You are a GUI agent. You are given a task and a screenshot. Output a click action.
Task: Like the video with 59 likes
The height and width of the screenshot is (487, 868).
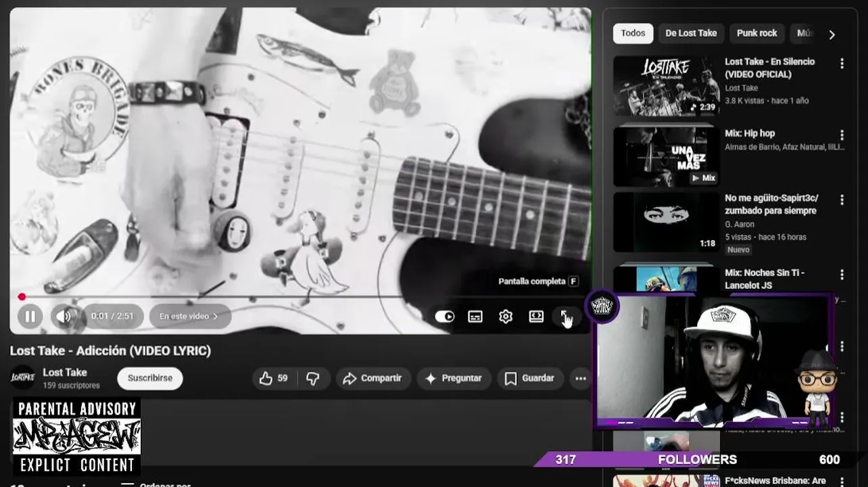(274, 378)
